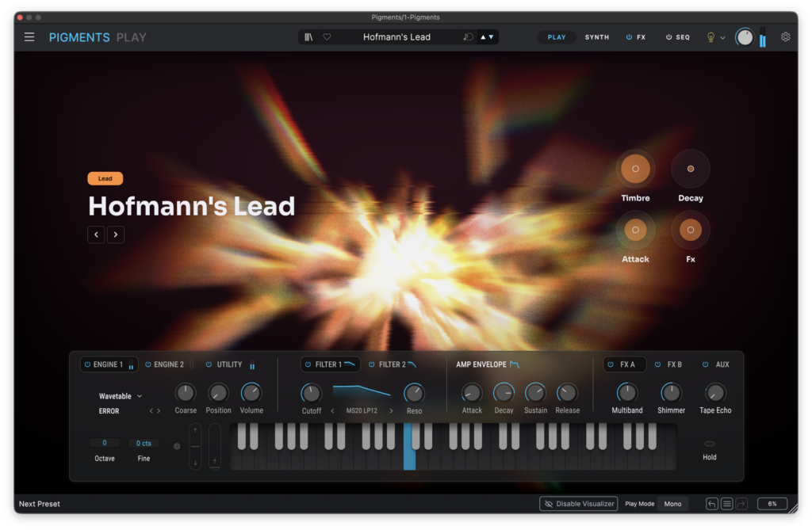This screenshot has height=530, width=812.
Task: Click the keyboard settings hexagon icon
Action: pos(177,446)
